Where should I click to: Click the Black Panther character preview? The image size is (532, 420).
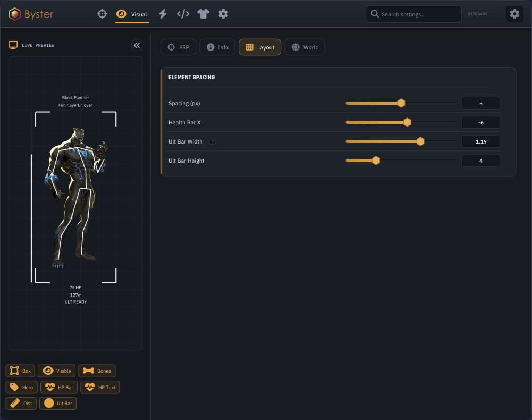tap(75, 198)
